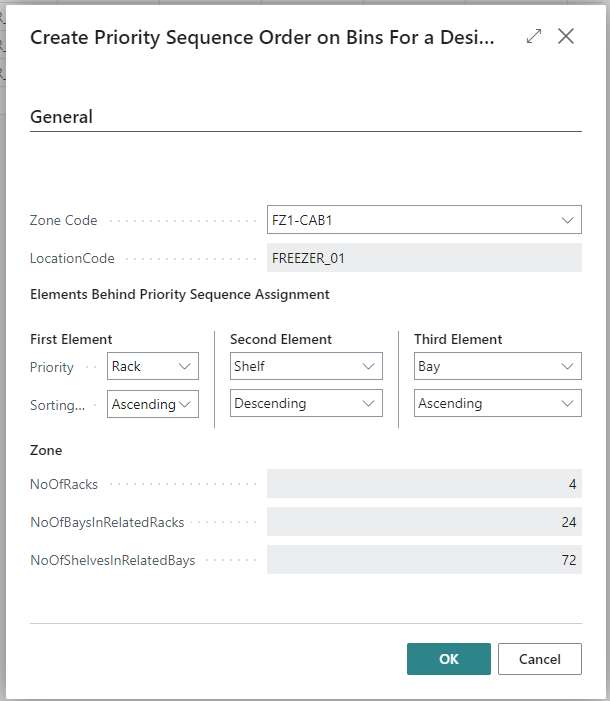This screenshot has height=701, width=610.
Task: Click the NoOfBaysInRelatedRacks value field
Action: [x=424, y=522]
